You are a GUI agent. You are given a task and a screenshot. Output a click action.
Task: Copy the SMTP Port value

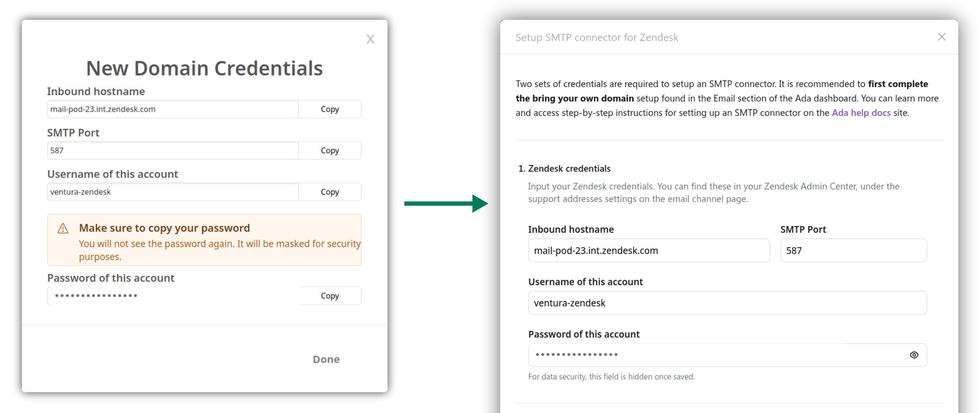pyautogui.click(x=330, y=151)
